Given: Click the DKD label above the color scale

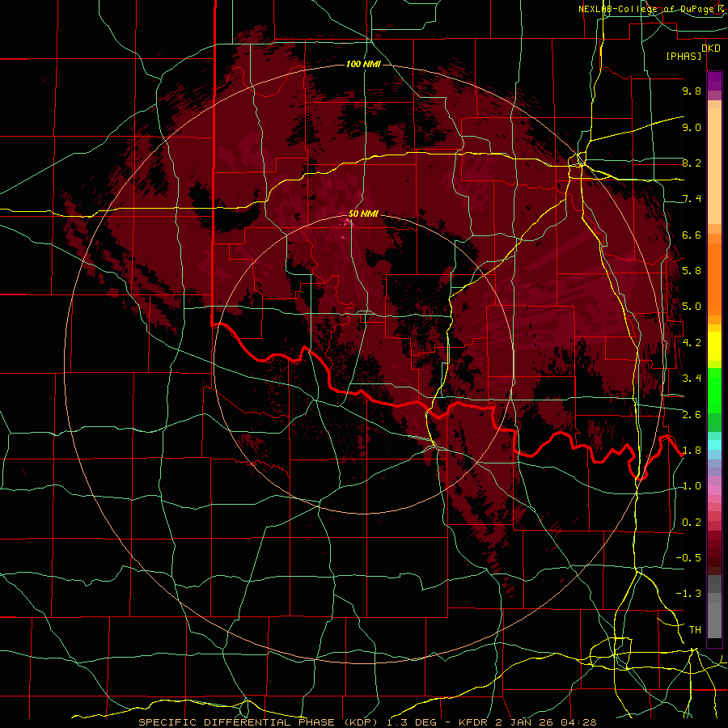Looking at the screenshot, I should click(710, 48).
